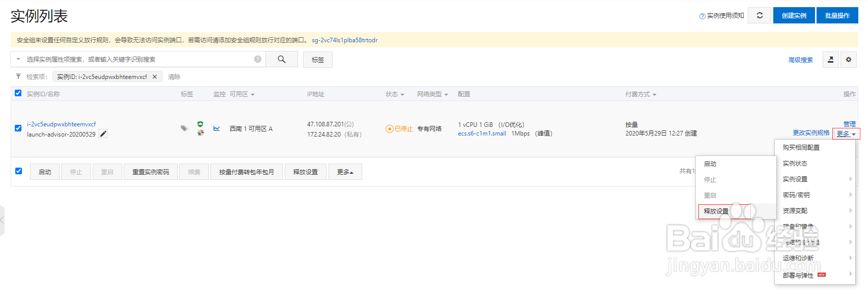
Task: Click the grey tag icon in instance row
Action: (184, 128)
